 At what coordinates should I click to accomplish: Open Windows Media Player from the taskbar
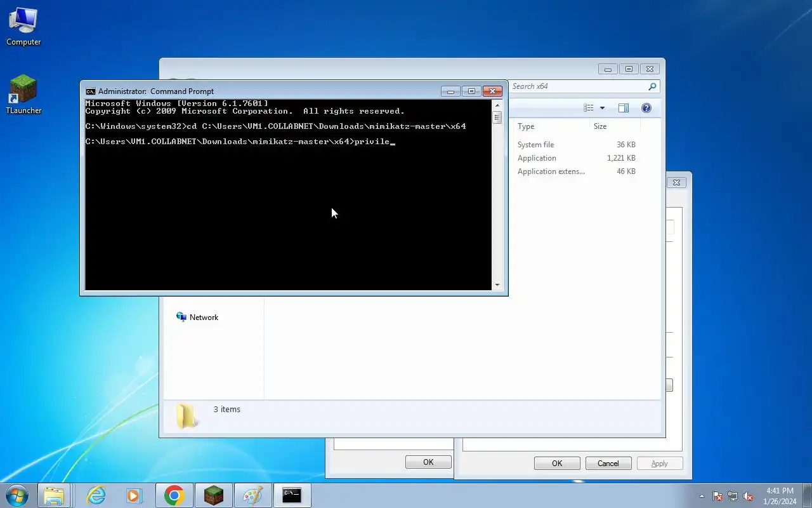tap(134, 495)
